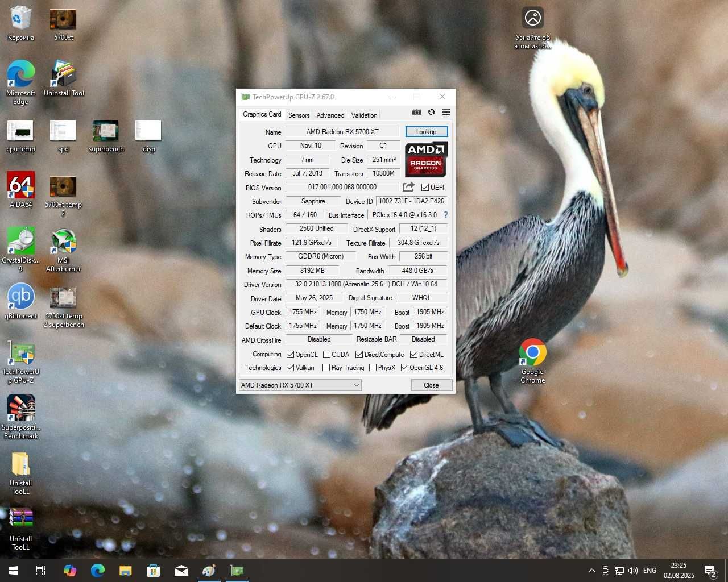728x582 pixels.
Task: Open File Explorer from the taskbar
Action: 126,571
